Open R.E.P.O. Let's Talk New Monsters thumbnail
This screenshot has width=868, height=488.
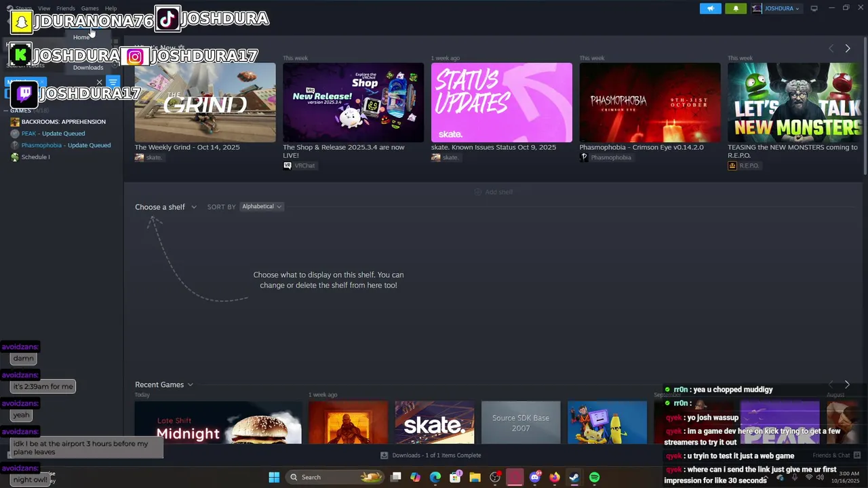[x=794, y=102]
